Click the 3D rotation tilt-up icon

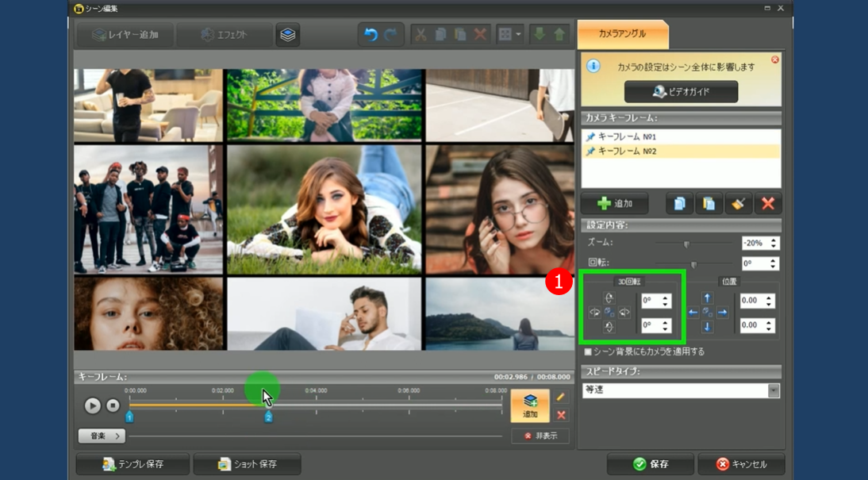coord(609,298)
